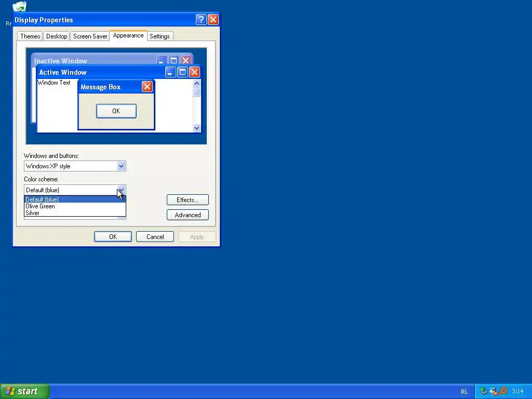Click the Advanced button

tap(188, 215)
